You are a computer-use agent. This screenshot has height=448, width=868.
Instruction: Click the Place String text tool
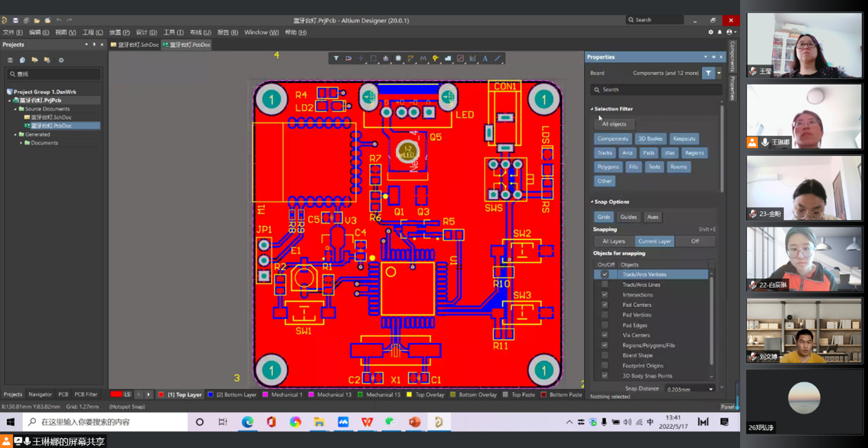click(x=485, y=59)
